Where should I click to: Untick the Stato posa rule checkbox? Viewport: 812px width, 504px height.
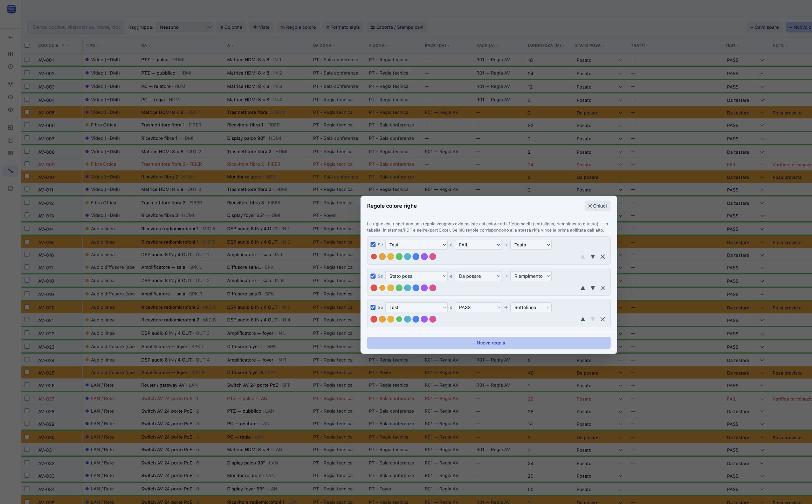click(x=373, y=276)
